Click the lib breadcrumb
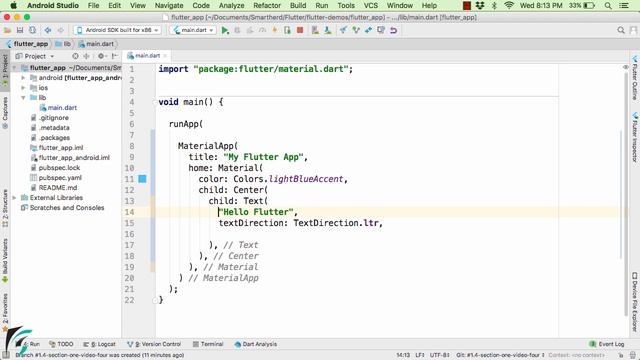Image resolution: width=640 pixels, height=360 pixels. 63,44
